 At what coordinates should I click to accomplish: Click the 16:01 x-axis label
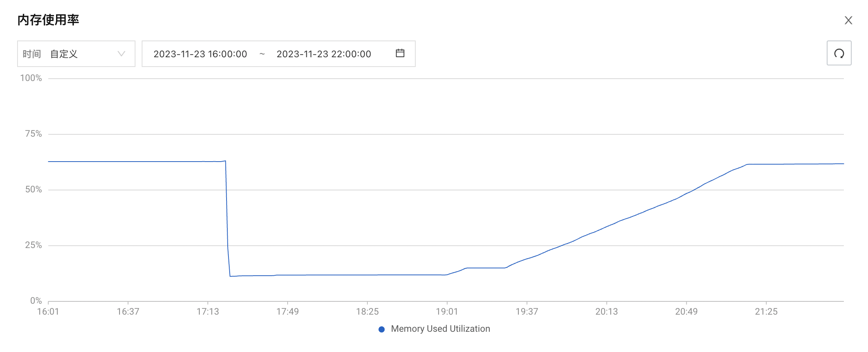point(48,312)
